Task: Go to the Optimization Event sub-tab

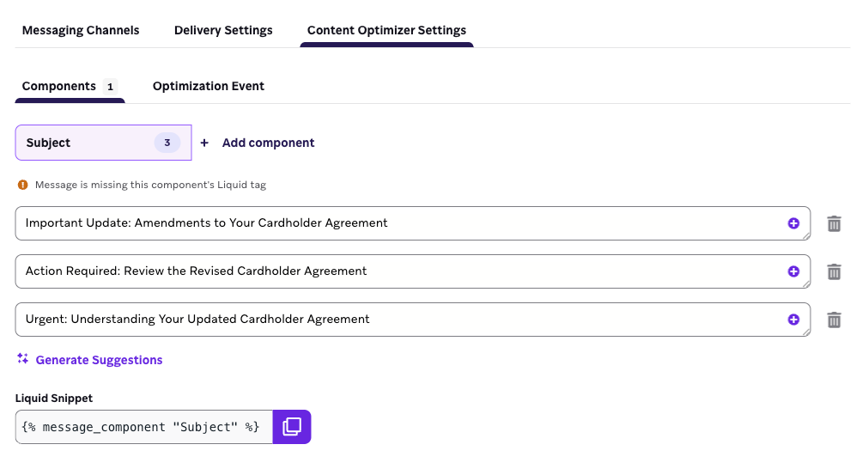Action: [209, 86]
